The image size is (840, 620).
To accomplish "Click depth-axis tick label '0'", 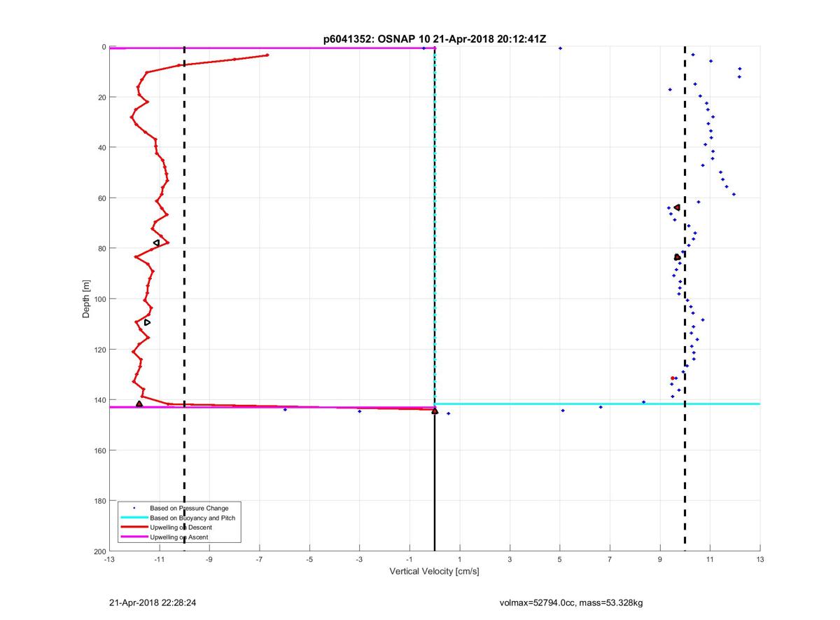I will click(104, 47).
